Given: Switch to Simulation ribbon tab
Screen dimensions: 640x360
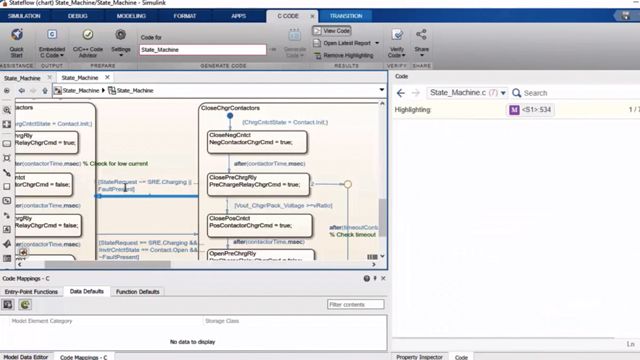Looking at the screenshot, I should 24,16.
